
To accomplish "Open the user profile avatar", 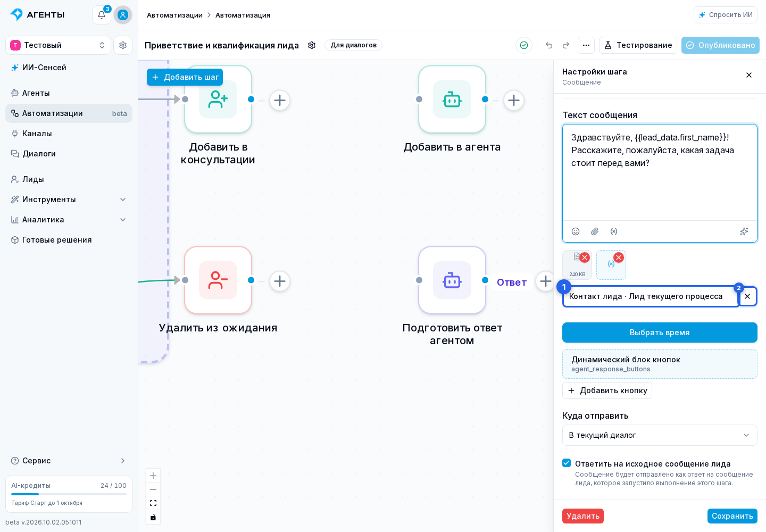I will pos(123,15).
